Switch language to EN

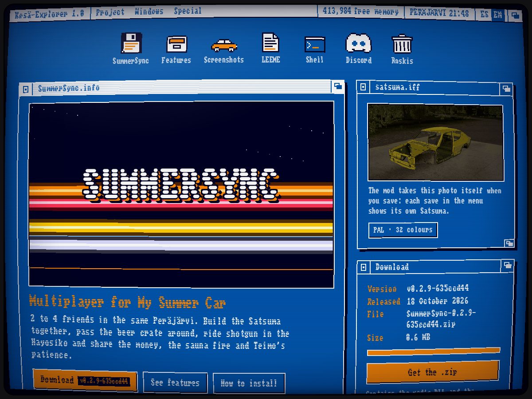[498, 15]
